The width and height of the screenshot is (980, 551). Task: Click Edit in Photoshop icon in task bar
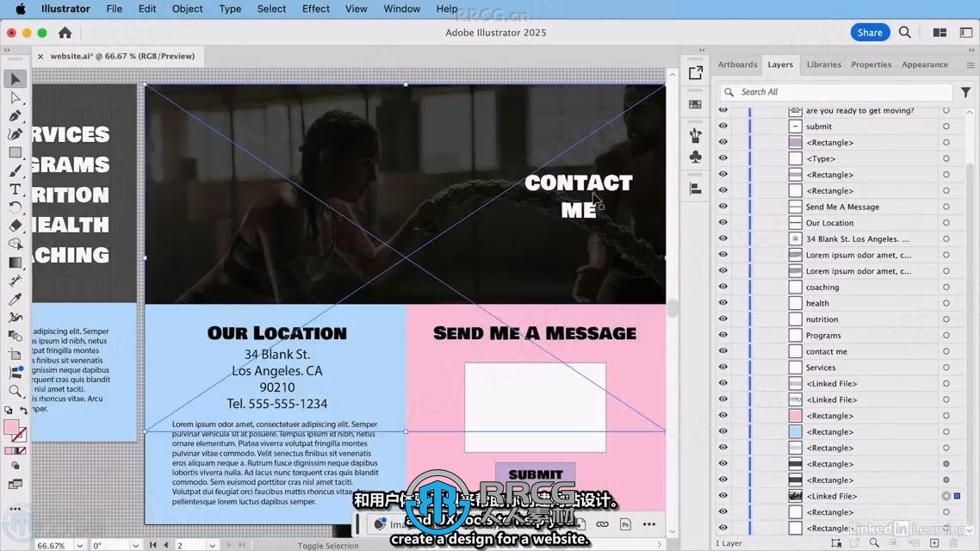pos(625,524)
